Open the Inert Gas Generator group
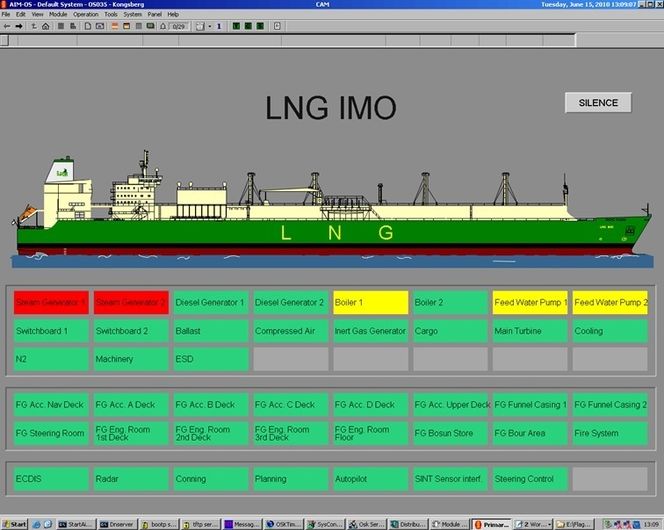Screen dimensions: 664x530 (370, 331)
